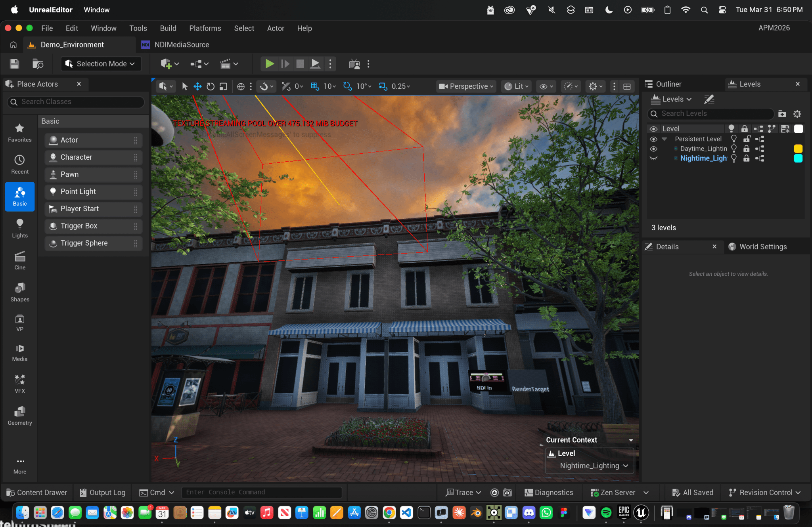Image resolution: width=812 pixels, height=527 pixels.
Task: Toggle the viewport layout grid icon
Action: [x=627, y=86]
